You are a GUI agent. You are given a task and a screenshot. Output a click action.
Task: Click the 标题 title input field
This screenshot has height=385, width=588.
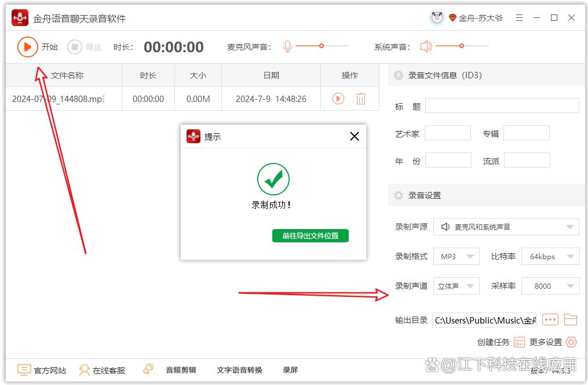[502, 106]
